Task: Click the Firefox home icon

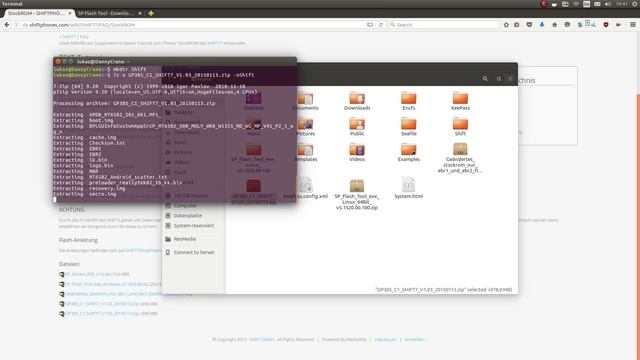Action: coord(554,25)
